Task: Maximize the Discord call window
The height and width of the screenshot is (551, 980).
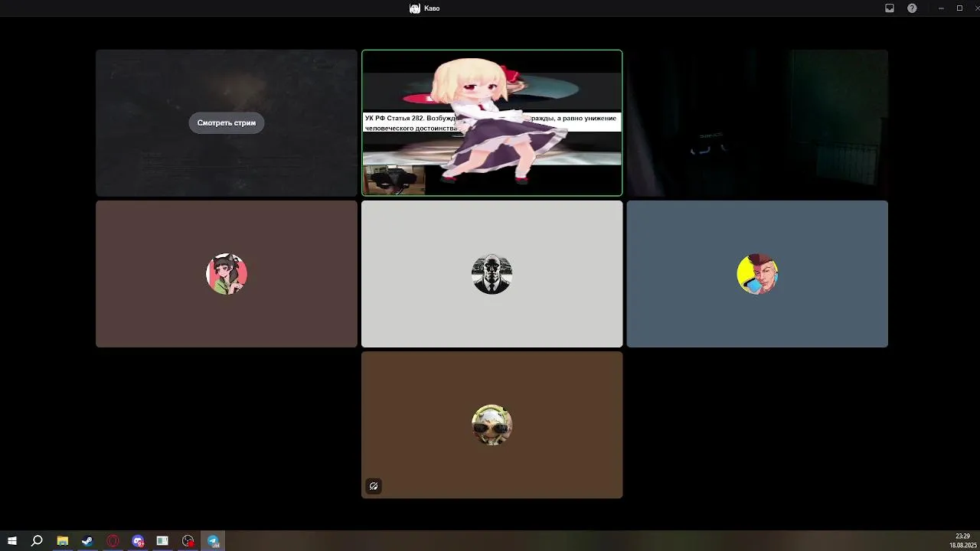Action: 959,8
